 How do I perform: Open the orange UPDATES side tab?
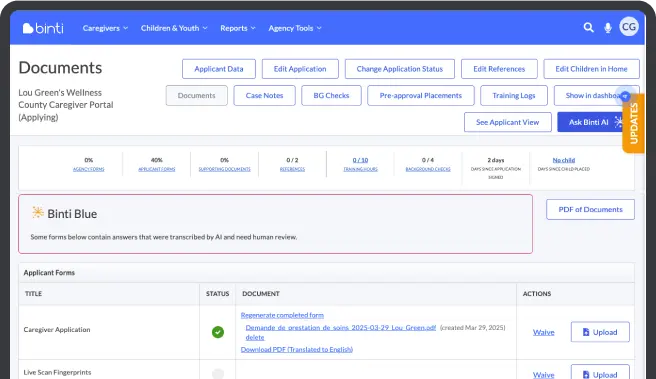coord(633,123)
